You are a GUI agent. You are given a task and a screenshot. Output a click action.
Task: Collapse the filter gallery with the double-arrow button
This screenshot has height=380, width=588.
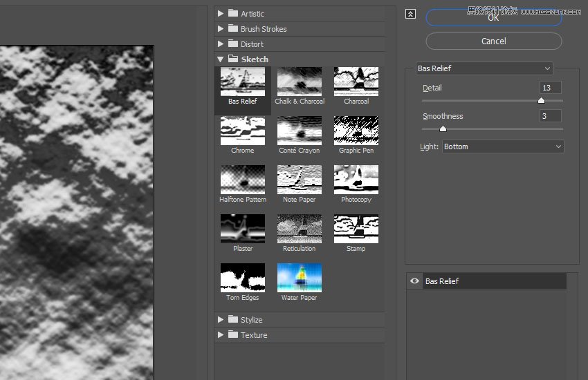coord(410,14)
